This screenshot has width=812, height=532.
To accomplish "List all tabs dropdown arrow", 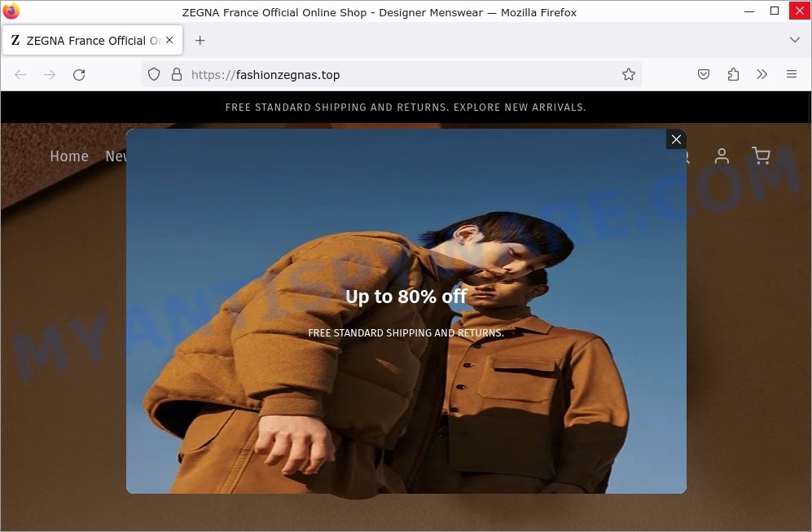I will 794,40.
